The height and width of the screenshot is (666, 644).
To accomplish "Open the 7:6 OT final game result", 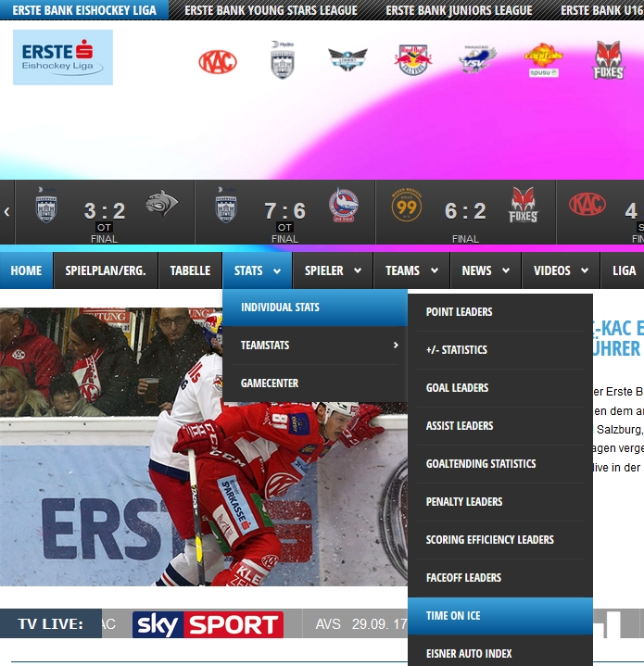I will click(284, 212).
